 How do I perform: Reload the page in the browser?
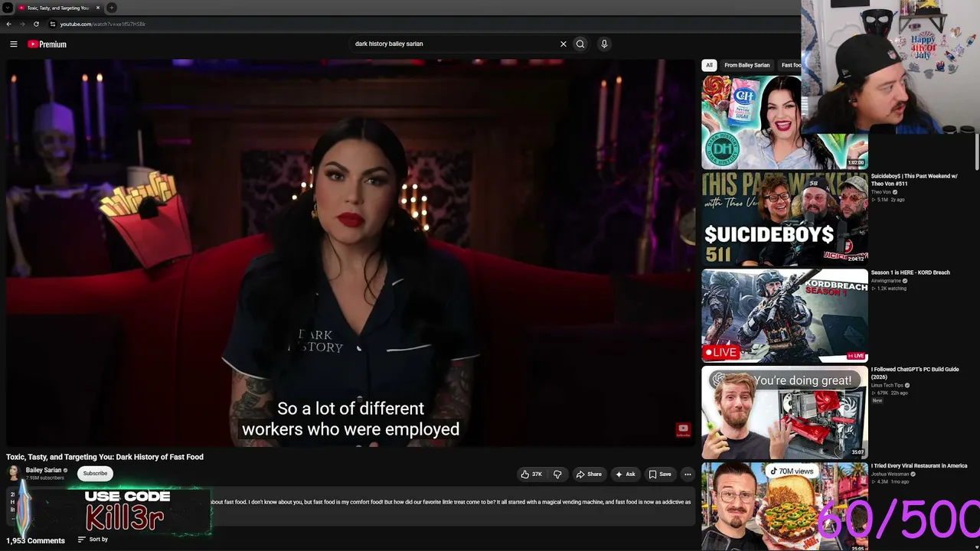[36, 24]
